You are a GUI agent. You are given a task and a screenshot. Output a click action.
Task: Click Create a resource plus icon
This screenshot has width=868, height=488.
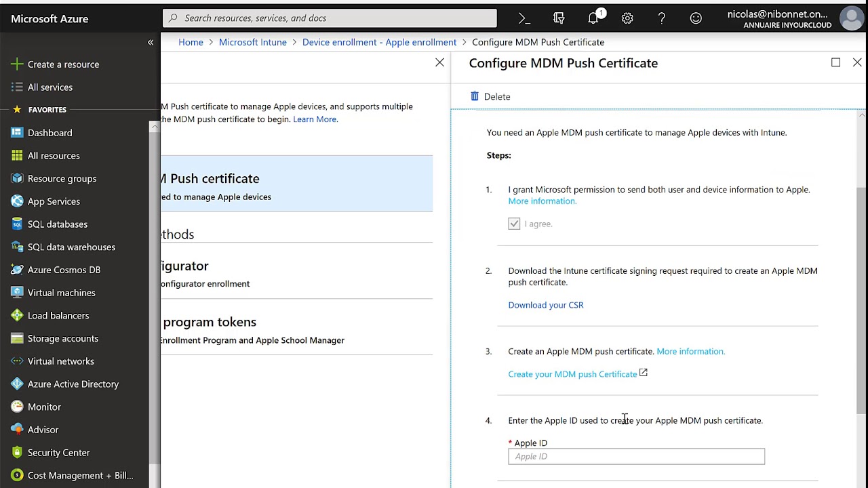[x=17, y=64]
